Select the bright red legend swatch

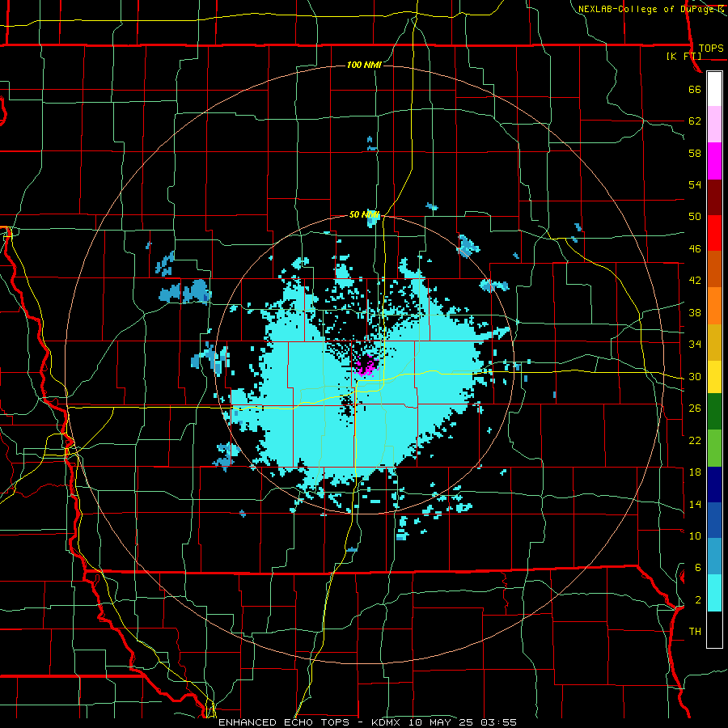pos(714,233)
